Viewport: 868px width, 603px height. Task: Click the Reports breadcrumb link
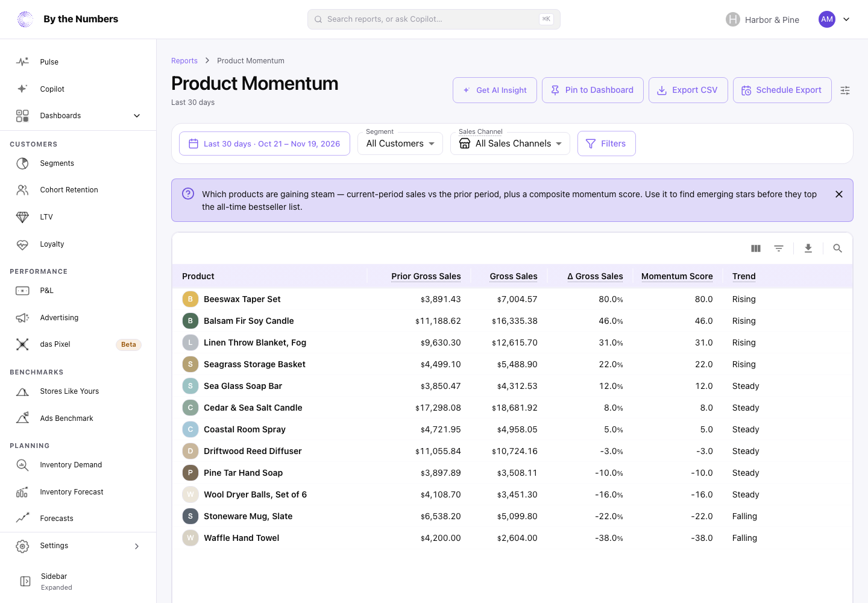coord(184,61)
